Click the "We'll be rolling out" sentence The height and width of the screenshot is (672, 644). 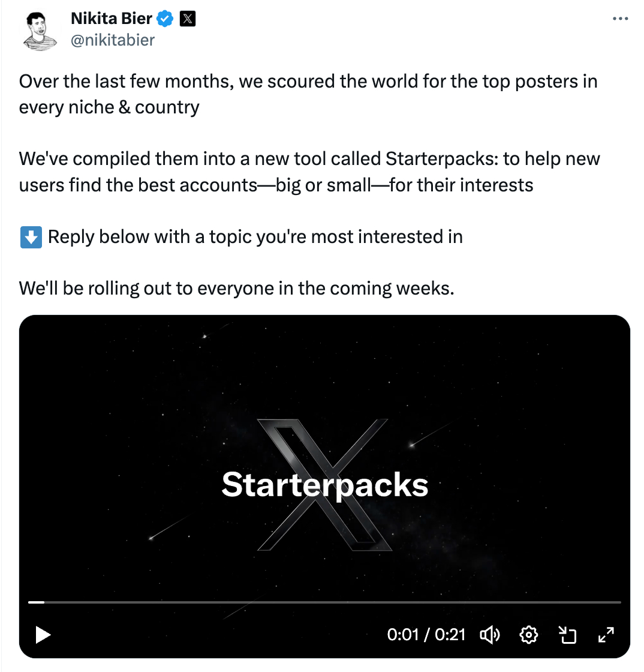[237, 289]
